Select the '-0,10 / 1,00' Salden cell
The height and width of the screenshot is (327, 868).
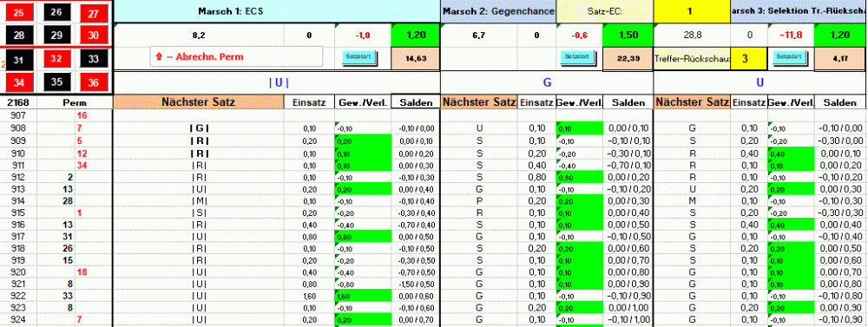[628, 320]
